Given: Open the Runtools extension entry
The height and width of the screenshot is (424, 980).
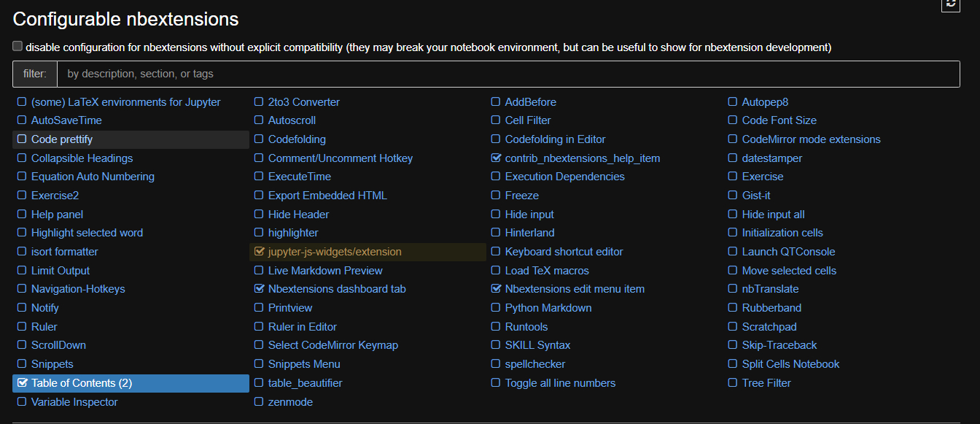Looking at the screenshot, I should pyautogui.click(x=526, y=327).
